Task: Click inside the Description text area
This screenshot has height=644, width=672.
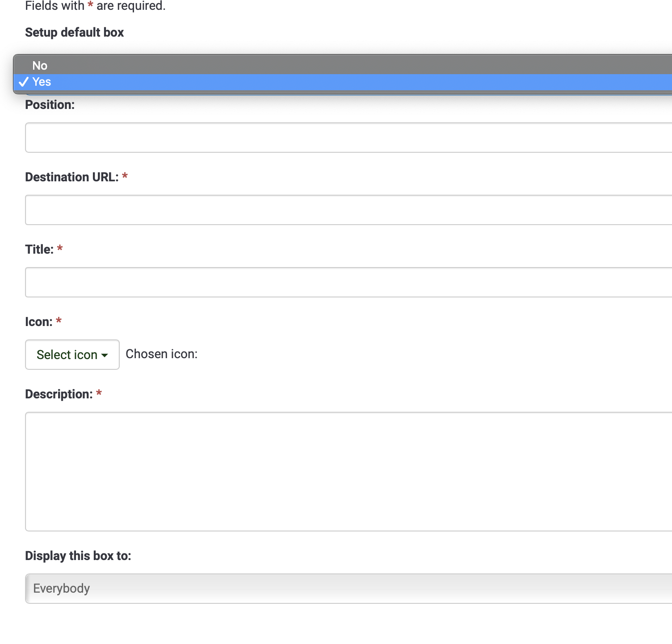Action: [349, 472]
